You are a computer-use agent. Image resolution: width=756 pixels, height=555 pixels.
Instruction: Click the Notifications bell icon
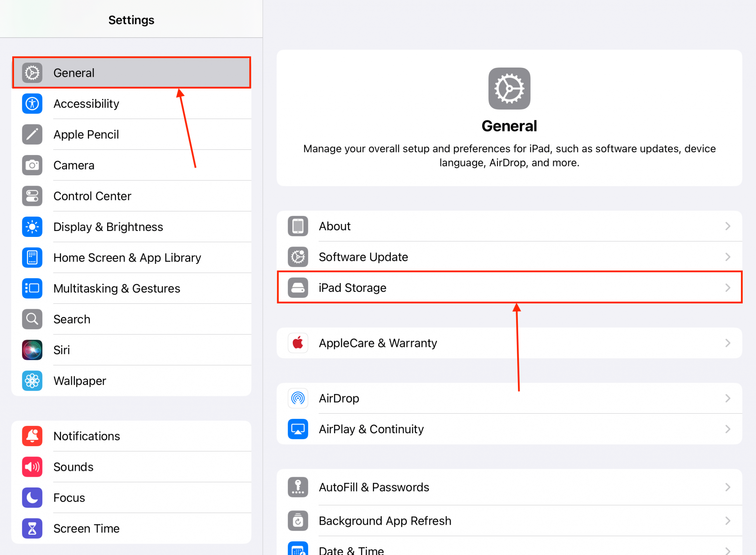tap(32, 436)
